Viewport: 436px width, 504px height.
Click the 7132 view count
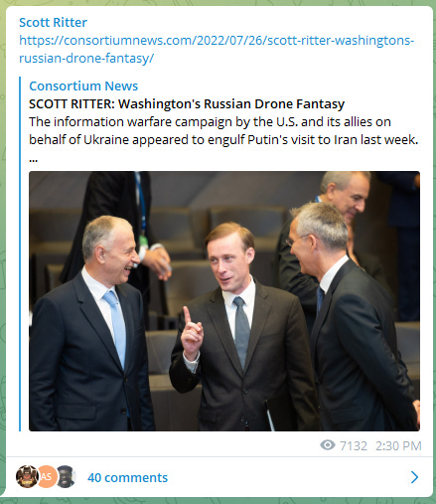click(354, 445)
